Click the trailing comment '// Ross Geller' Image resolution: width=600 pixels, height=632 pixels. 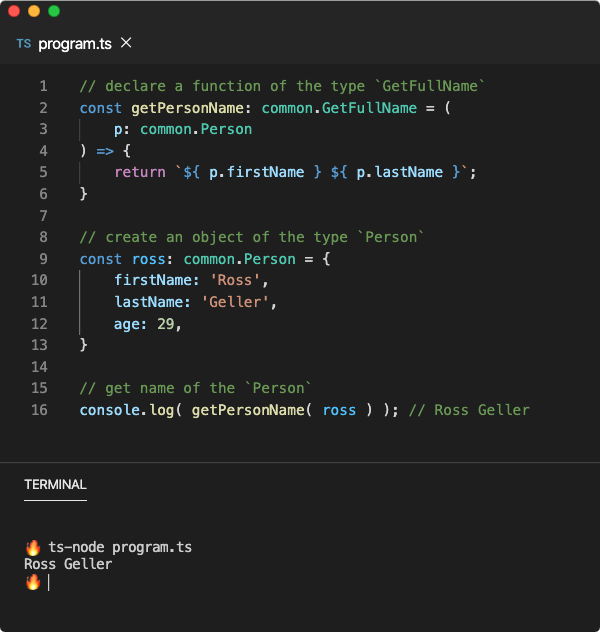coord(469,410)
